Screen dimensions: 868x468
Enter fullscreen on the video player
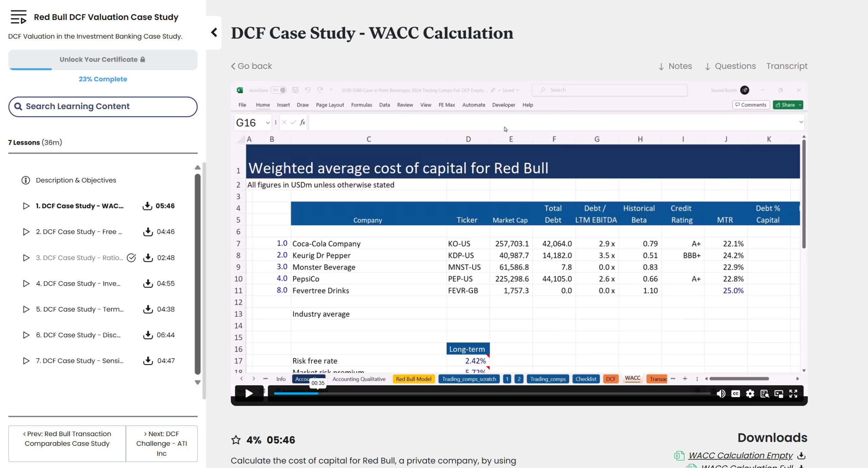tap(794, 393)
